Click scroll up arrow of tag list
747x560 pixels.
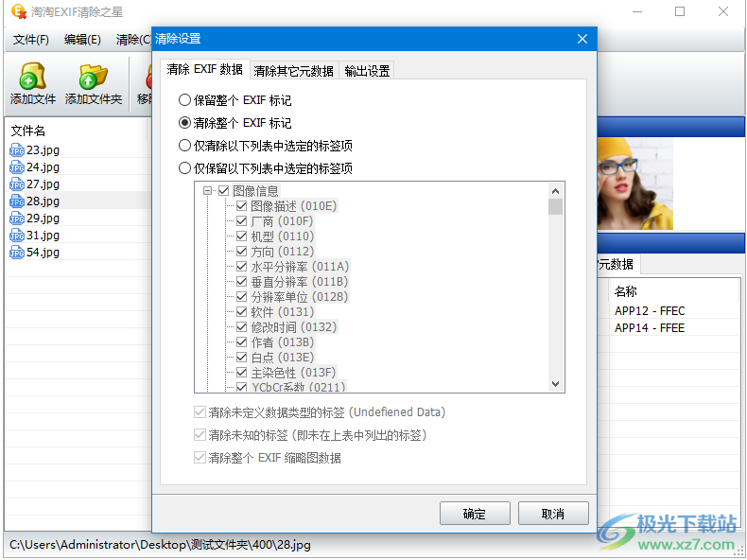(556, 190)
